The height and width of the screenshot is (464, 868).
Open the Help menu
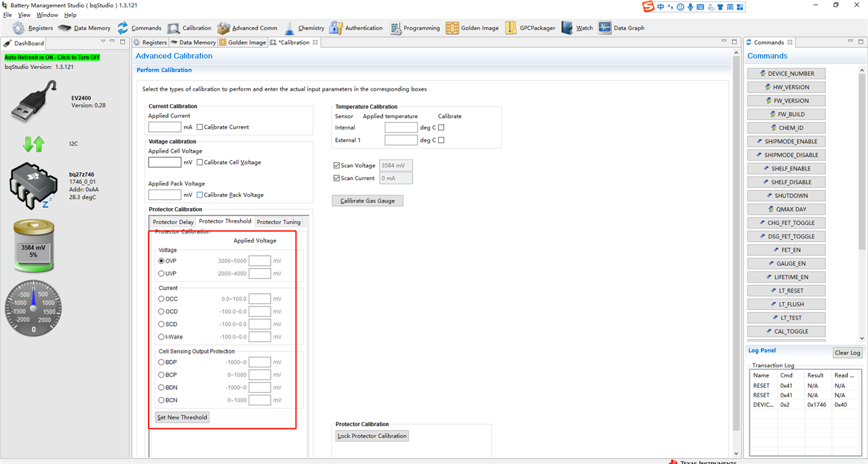tap(70, 15)
